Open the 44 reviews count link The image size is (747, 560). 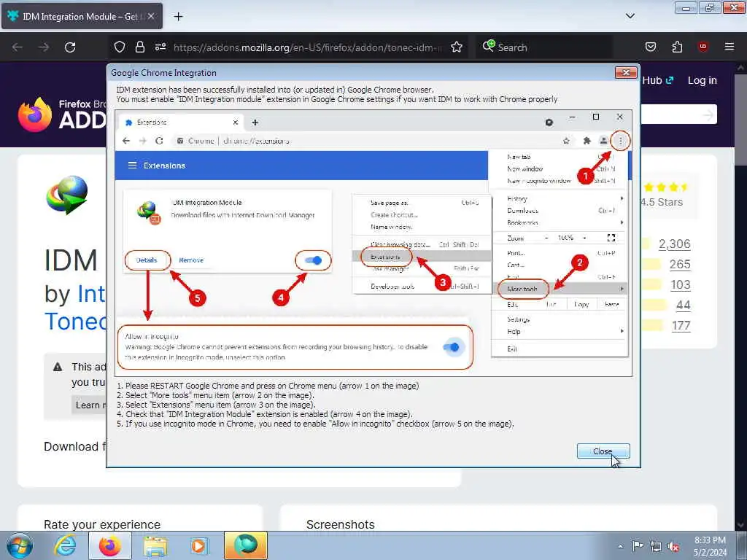(x=683, y=306)
